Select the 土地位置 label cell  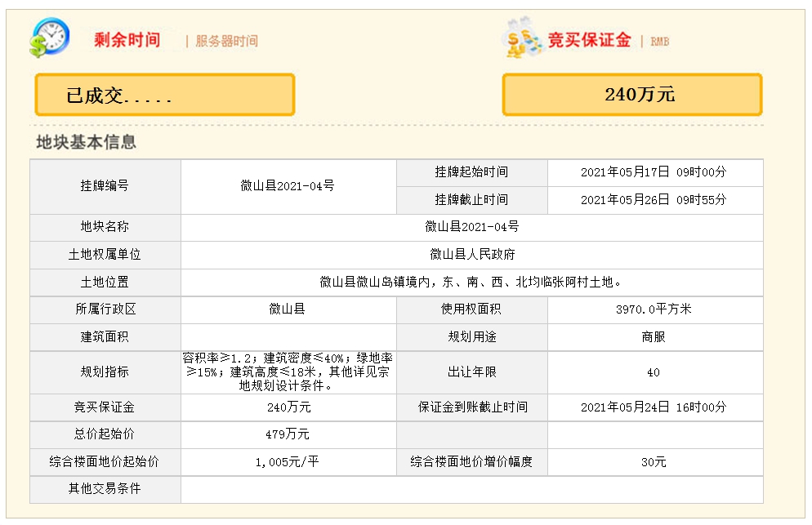tap(105, 283)
